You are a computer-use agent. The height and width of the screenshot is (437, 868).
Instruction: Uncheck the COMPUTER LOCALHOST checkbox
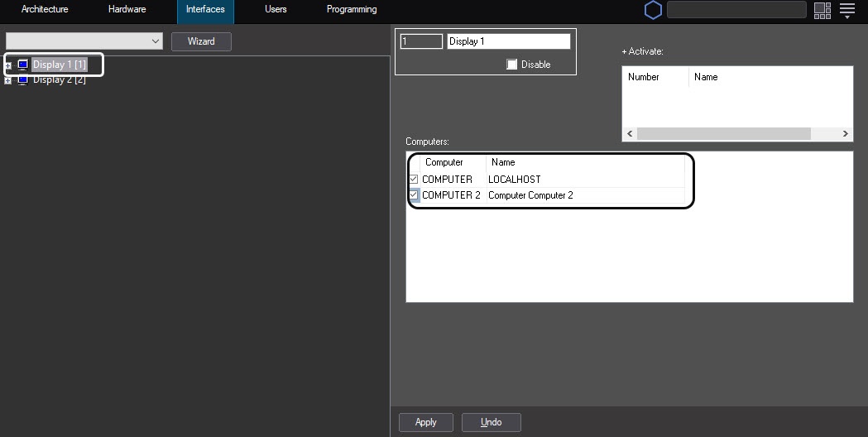pos(414,180)
